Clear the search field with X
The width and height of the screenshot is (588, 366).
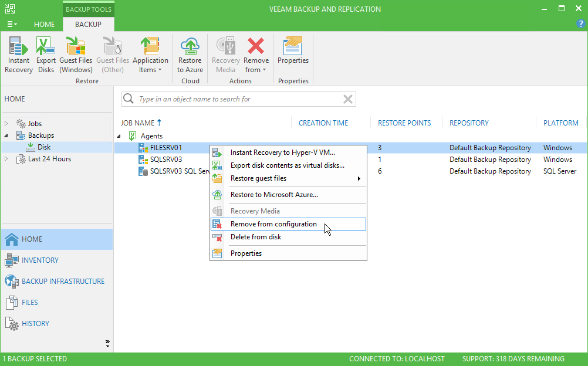(x=348, y=99)
